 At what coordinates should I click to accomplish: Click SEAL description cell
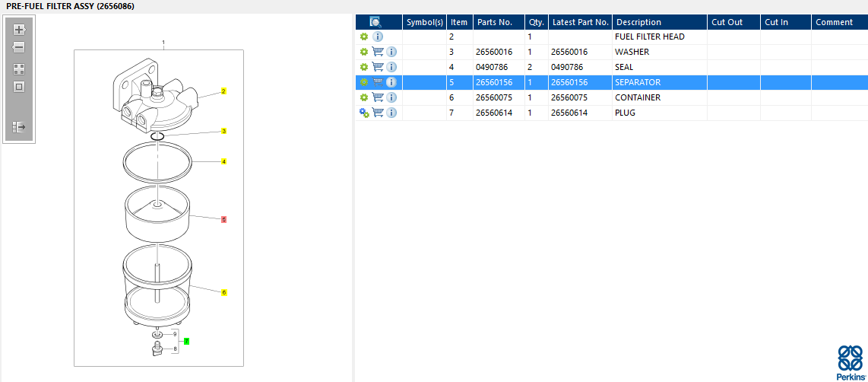point(660,67)
